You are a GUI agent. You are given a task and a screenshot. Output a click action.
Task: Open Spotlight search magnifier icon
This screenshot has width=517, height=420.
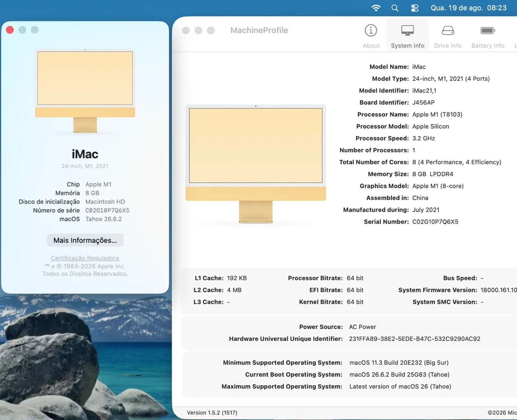click(395, 8)
